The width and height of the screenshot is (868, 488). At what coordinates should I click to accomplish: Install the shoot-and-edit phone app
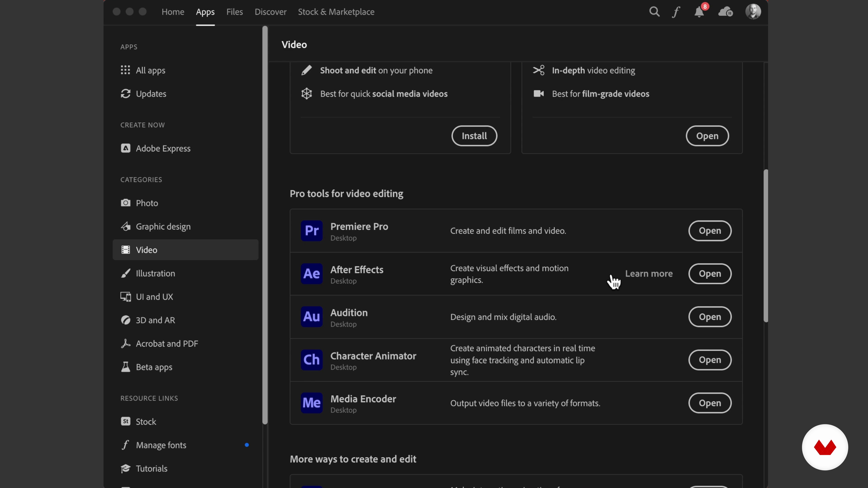click(474, 136)
